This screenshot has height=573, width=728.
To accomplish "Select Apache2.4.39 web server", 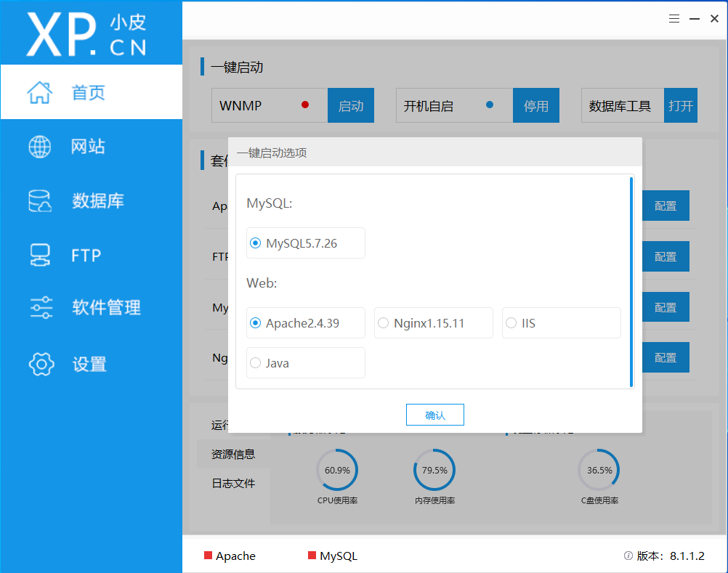I will pyautogui.click(x=305, y=323).
